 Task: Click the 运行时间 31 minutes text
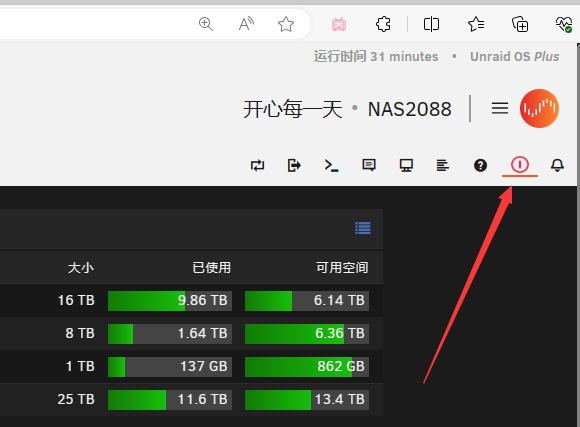[376, 57]
